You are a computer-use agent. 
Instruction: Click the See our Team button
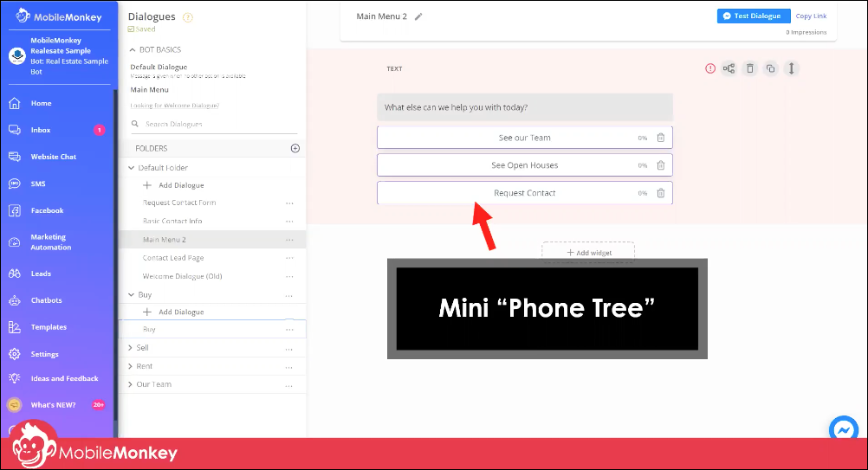point(525,138)
